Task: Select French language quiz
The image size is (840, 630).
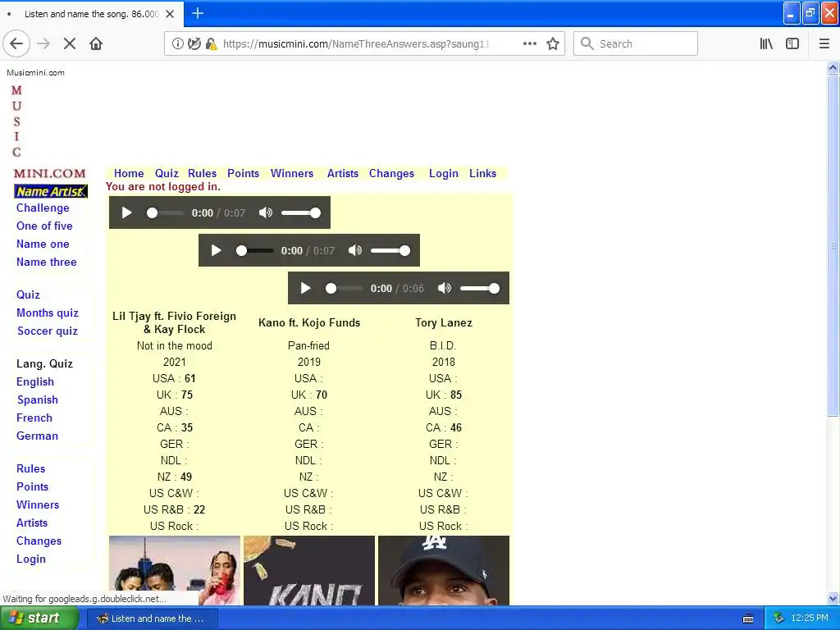Action: (x=34, y=418)
